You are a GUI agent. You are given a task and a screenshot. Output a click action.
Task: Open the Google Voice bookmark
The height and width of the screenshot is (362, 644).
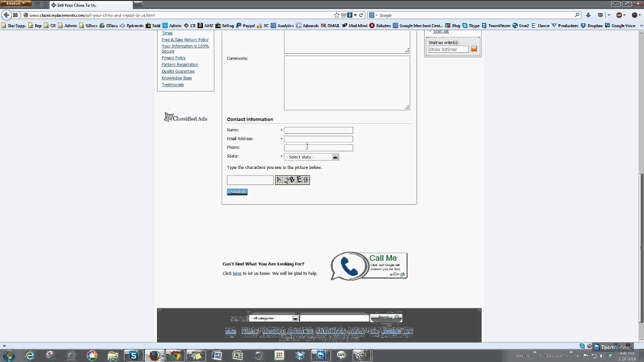click(620, 26)
